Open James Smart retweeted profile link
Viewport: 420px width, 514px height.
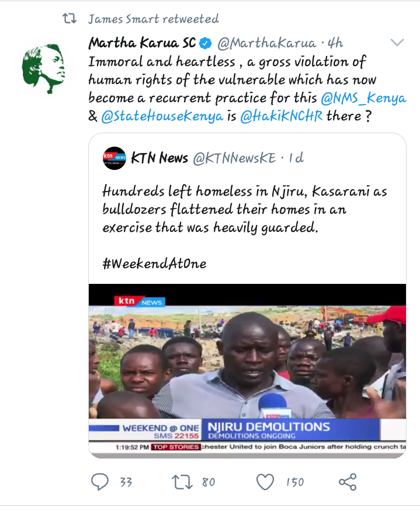[x=154, y=19]
